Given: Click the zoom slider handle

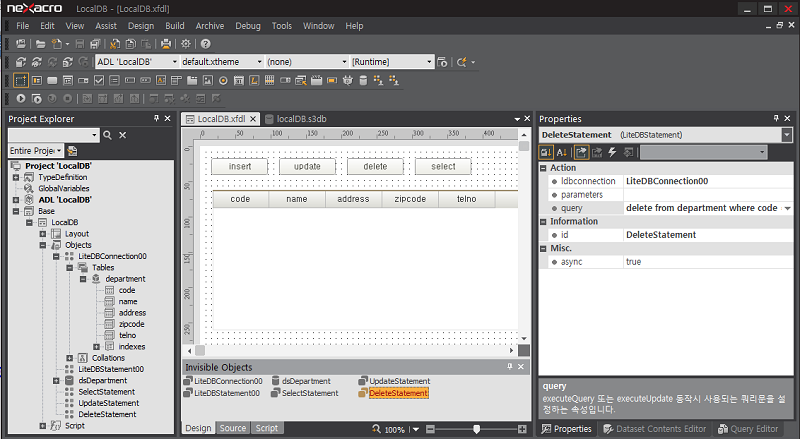Looking at the screenshot, I should 476,429.
